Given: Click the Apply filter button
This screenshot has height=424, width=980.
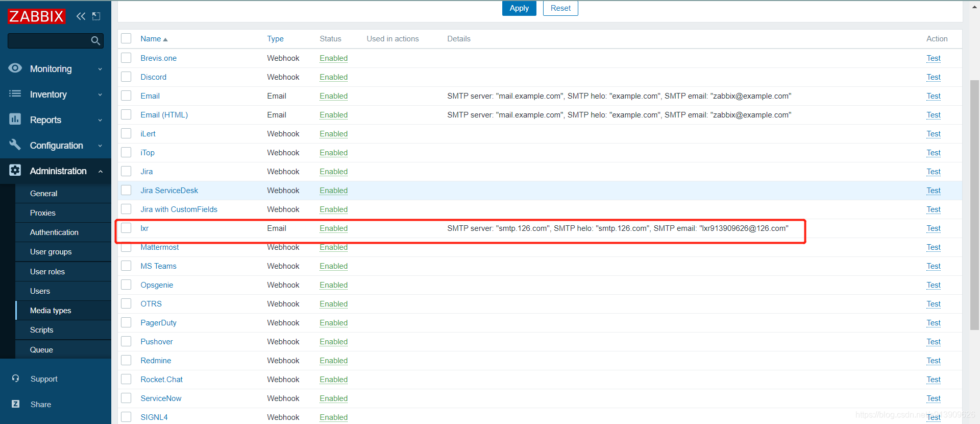Looking at the screenshot, I should tap(519, 8).
